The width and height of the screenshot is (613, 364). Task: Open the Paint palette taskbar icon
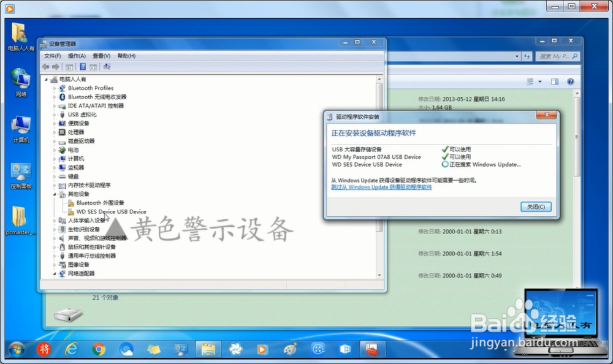[x=290, y=349]
